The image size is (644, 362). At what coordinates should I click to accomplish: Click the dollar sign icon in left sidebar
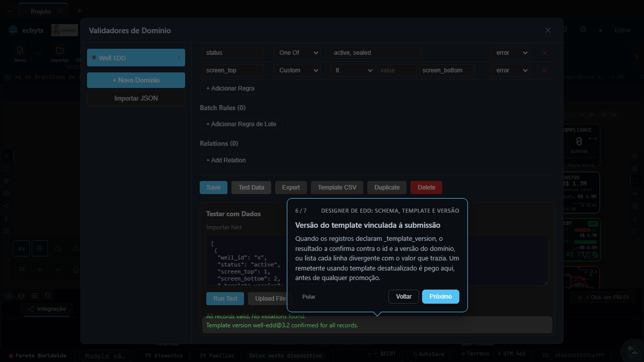tap(6, 219)
